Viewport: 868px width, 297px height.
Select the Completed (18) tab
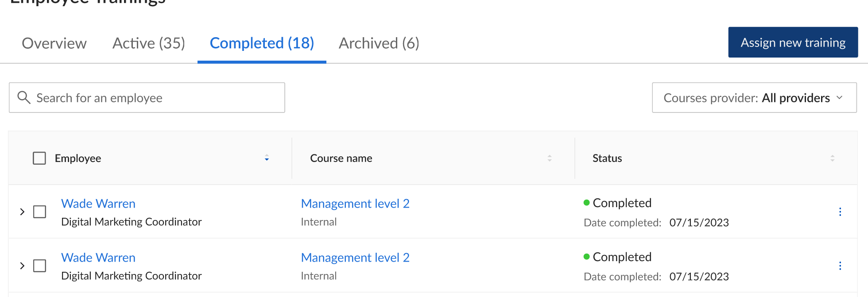(x=262, y=43)
